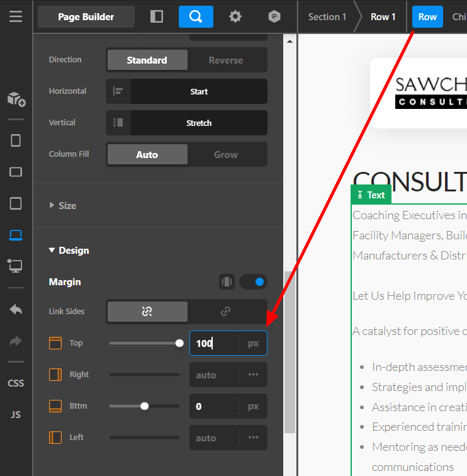Select Row 1 breadcrumb
This screenshot has width=467, height=476.
tap(383, 17)
